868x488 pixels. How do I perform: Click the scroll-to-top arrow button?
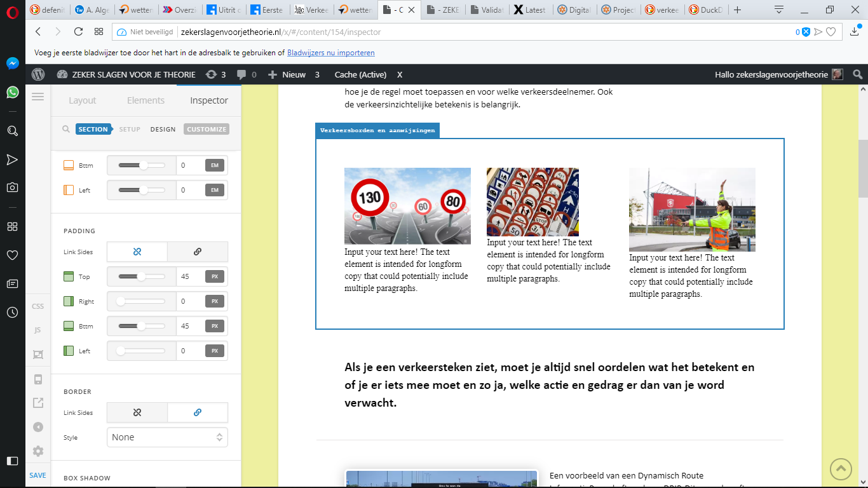[x=841, y=469]
